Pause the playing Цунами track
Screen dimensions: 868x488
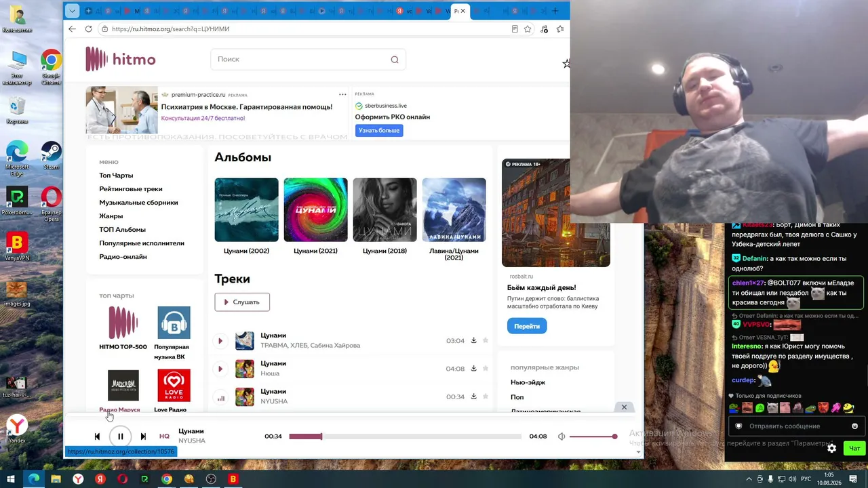point(120,436)
